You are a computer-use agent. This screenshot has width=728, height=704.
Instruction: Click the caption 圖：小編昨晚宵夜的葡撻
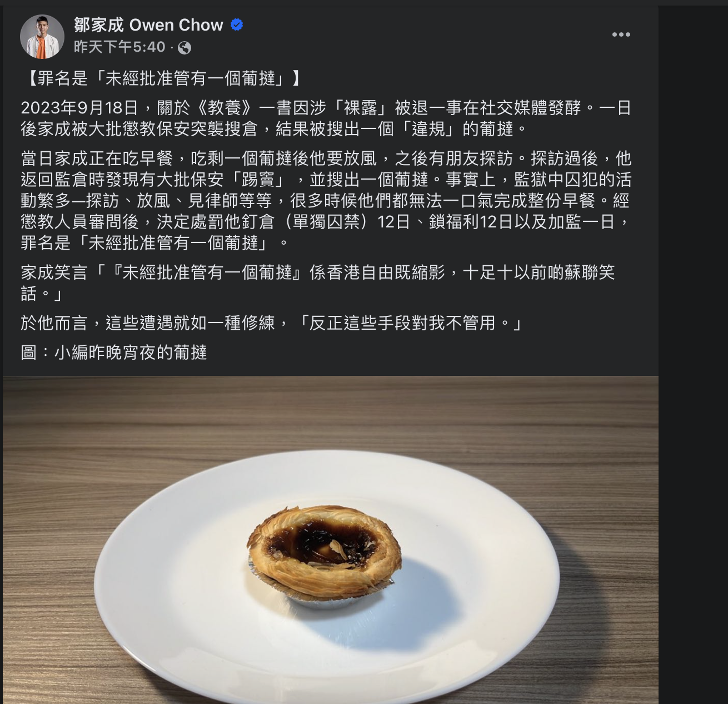[x=114, y=352]
